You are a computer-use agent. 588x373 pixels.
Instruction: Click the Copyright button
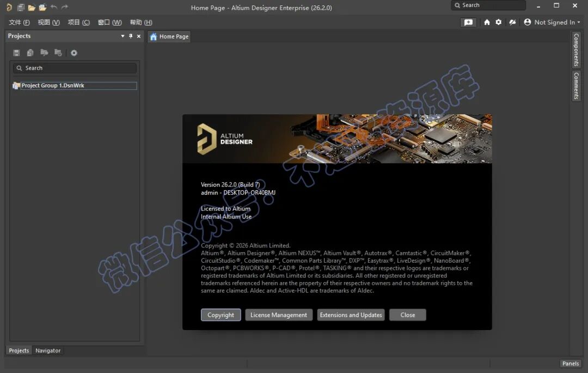[x=221, y=315]
